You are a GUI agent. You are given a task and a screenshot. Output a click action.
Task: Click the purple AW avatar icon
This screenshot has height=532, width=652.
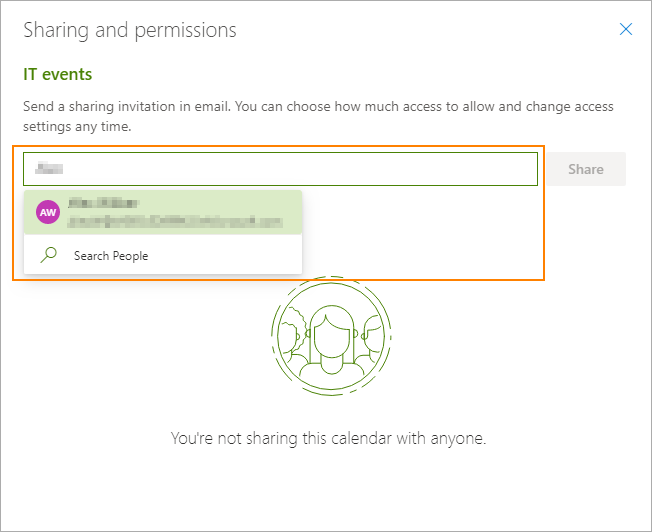[x=48, y=212]
